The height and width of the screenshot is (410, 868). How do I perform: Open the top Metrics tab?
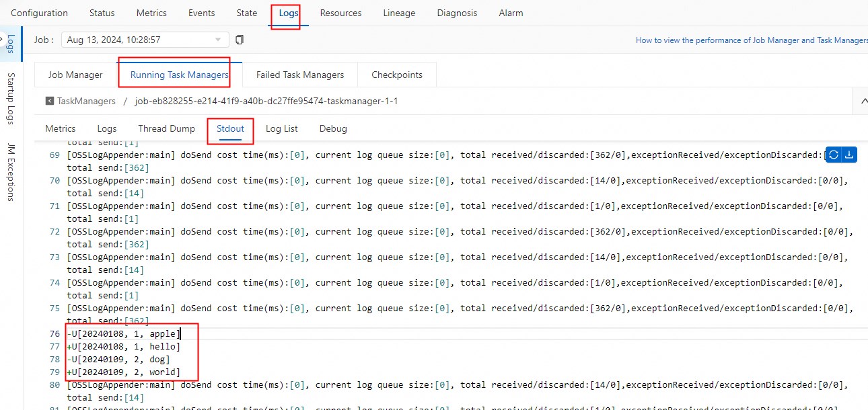151,13
